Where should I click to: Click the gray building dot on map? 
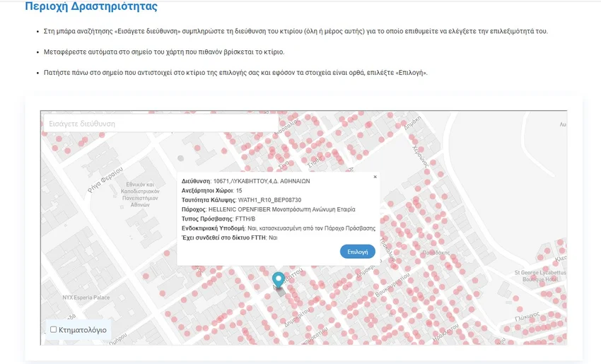[x=180, y=158]
